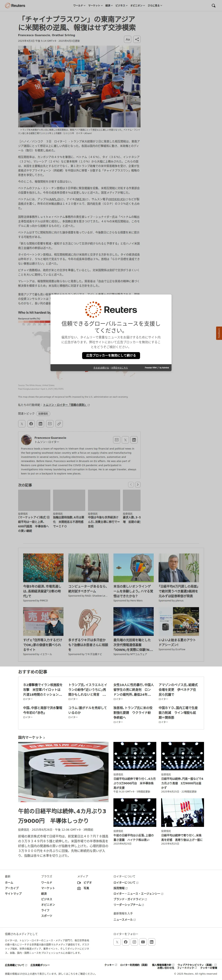Open author name Francesco Guarascio in byline

[x=34, y=35]
